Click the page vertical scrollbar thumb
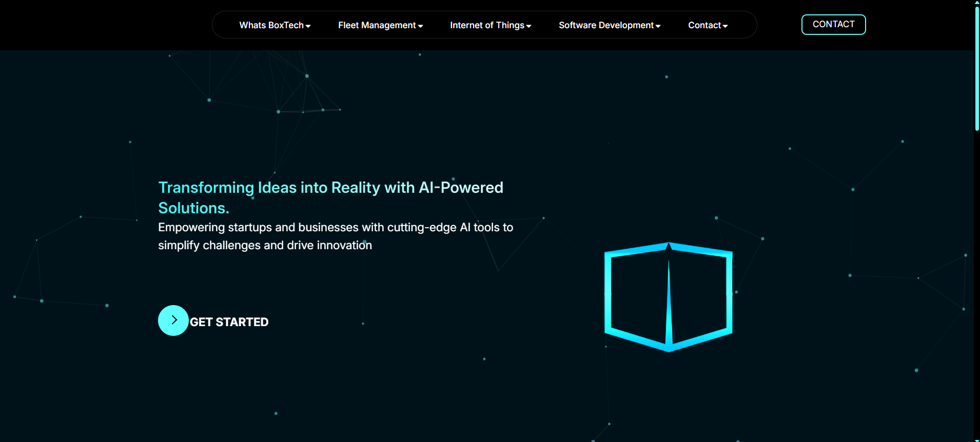Screen dimensions: 980x442 click(977, 68)
